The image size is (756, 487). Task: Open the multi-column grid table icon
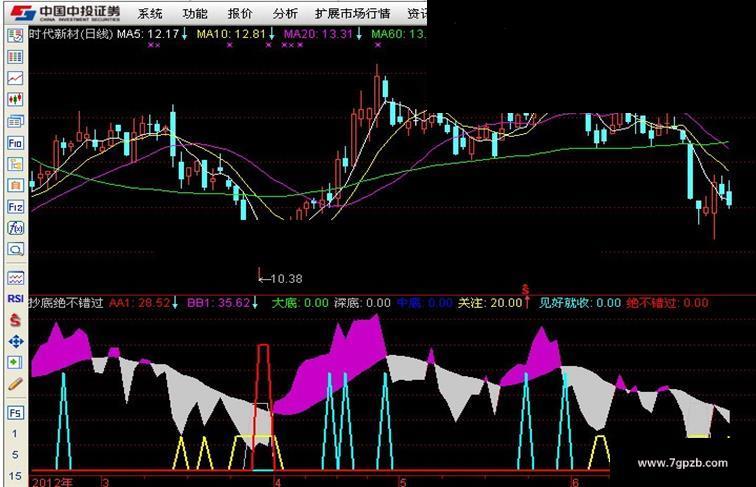15,57
